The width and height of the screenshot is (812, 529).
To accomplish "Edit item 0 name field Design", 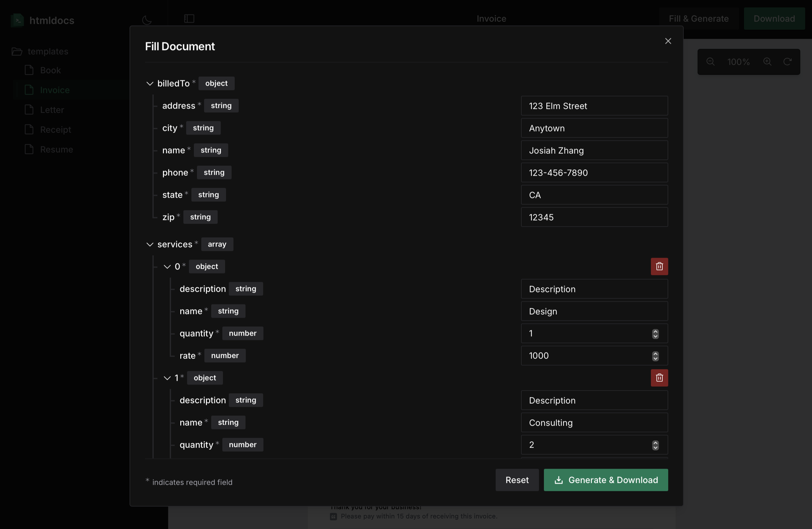I will 594,311.
